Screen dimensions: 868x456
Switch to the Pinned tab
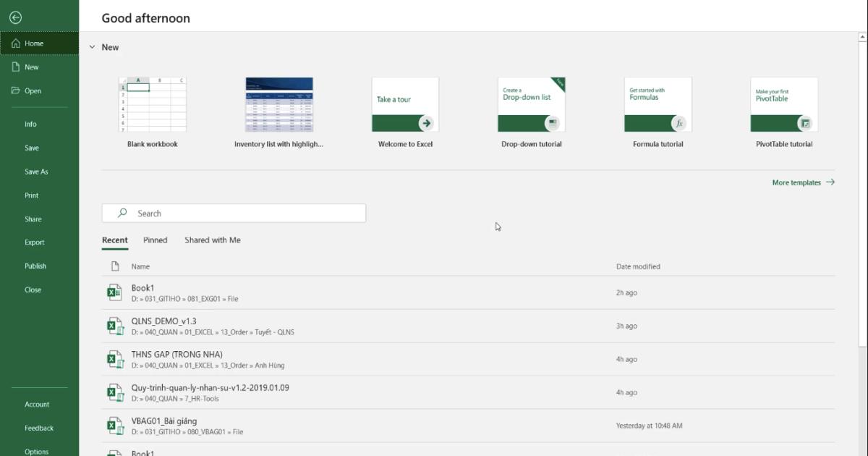coord(155,240)
